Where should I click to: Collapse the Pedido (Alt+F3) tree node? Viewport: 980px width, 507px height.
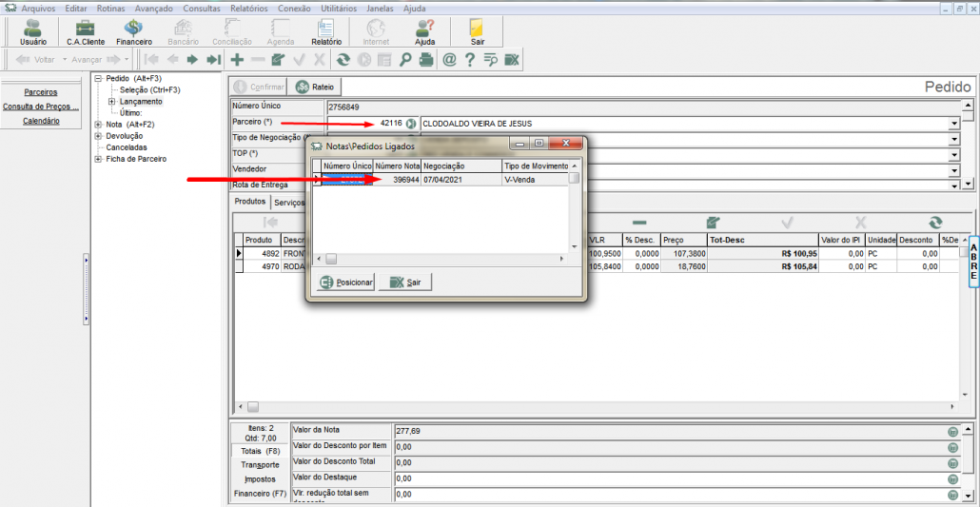point(99,79)
